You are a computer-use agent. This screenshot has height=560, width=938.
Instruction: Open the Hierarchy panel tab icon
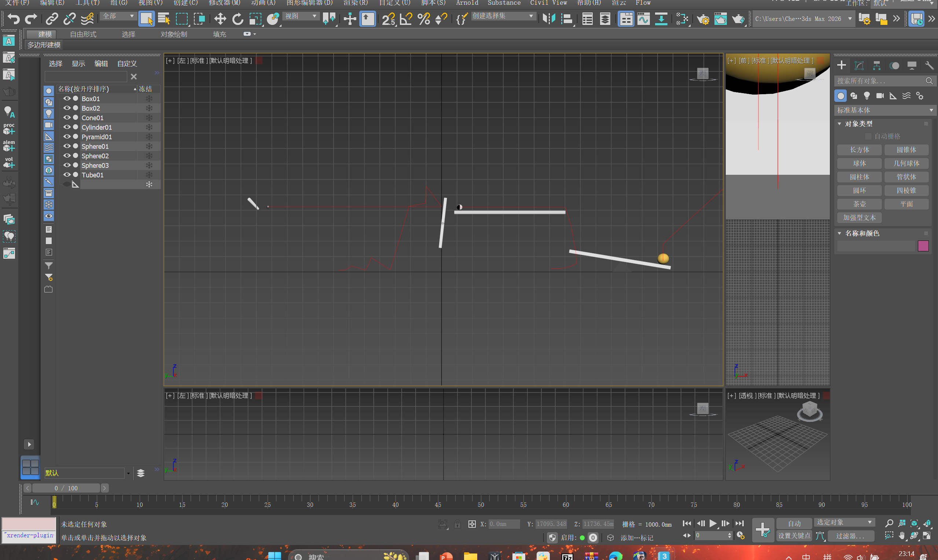[x=876, y=66]
